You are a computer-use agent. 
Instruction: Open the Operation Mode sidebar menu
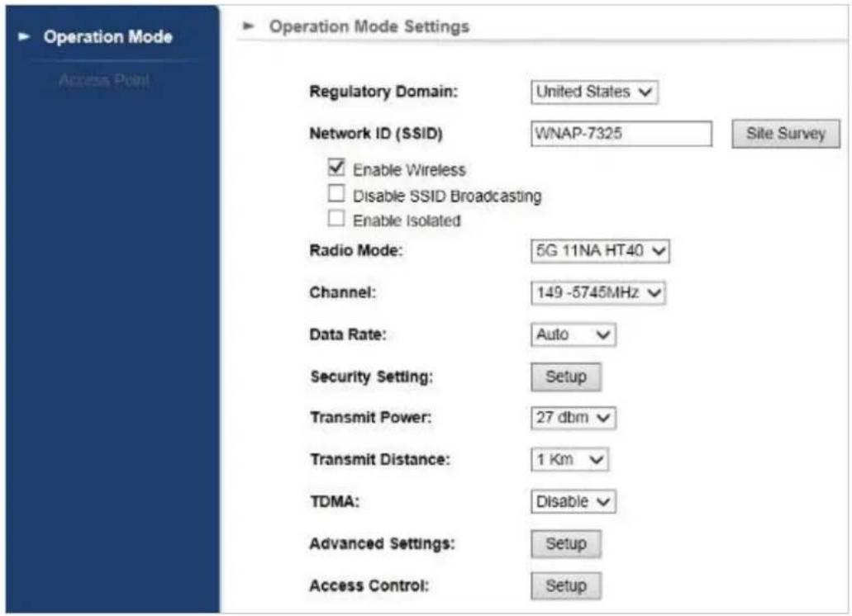[x=107, y=37]
